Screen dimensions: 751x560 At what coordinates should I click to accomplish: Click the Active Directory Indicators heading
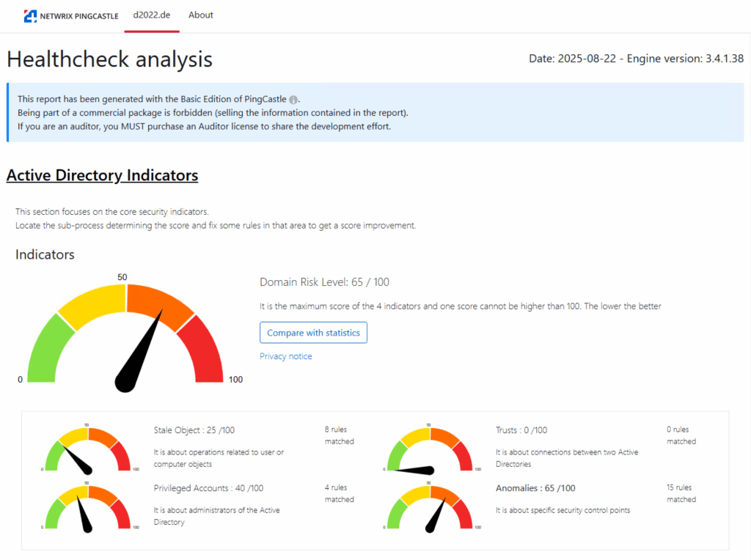pos(102,176)
